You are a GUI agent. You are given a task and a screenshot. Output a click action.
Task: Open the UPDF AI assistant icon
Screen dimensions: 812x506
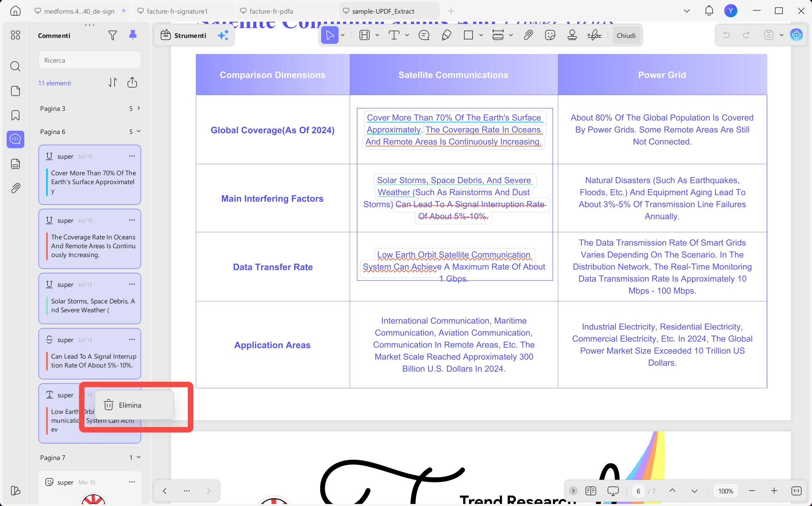point(797,35)
